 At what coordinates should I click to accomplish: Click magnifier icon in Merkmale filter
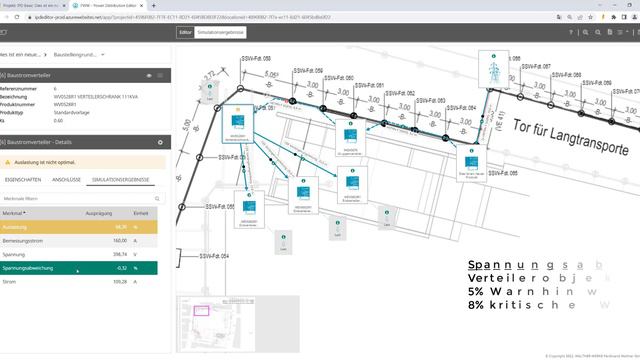point(157,199)
